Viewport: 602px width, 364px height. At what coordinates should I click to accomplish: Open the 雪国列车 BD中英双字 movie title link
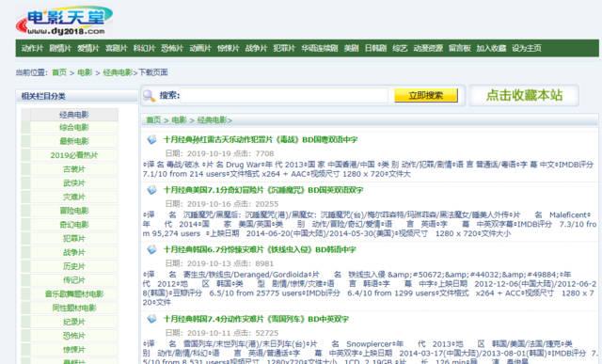point(256,319)
